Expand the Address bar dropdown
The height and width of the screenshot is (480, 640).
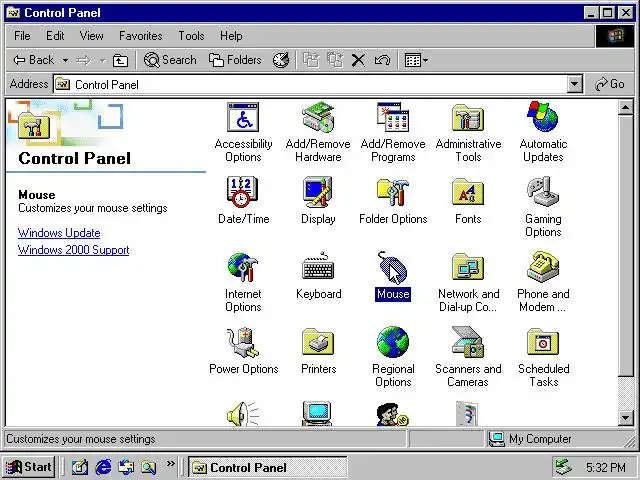[x=574, y=84]
